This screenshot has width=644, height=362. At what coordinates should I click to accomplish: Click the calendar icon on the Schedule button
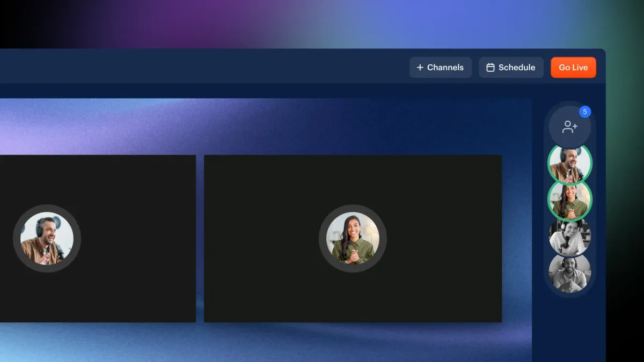[x=490, y=68]
